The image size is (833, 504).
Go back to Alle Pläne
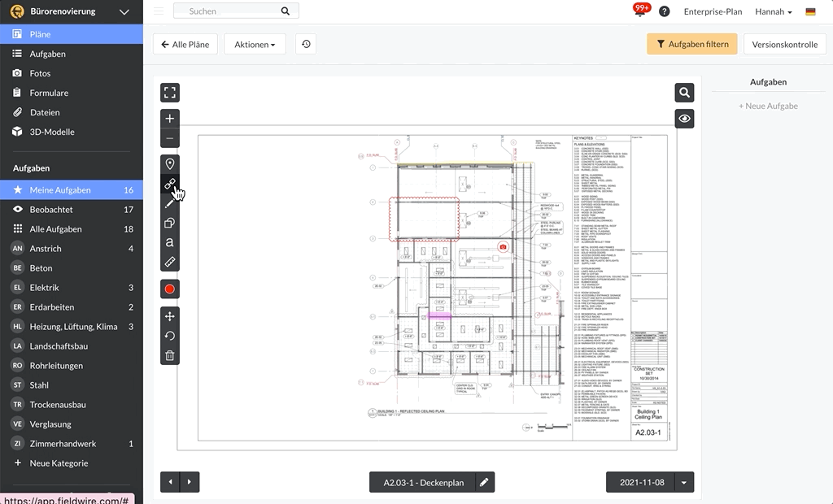(x=185, y=44)
